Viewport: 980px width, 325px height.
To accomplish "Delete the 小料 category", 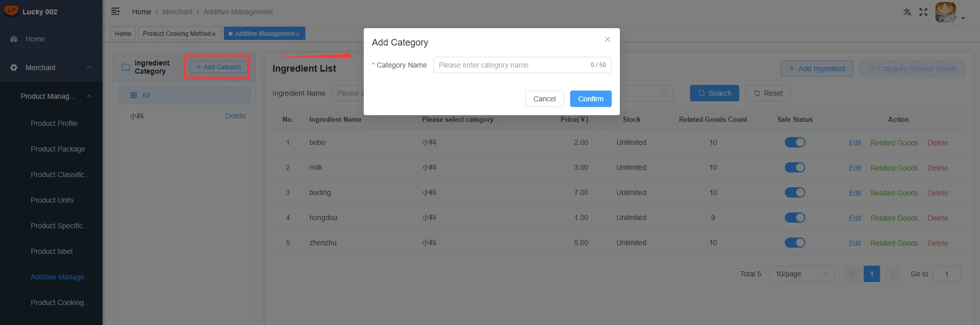I will pos(236,116).
